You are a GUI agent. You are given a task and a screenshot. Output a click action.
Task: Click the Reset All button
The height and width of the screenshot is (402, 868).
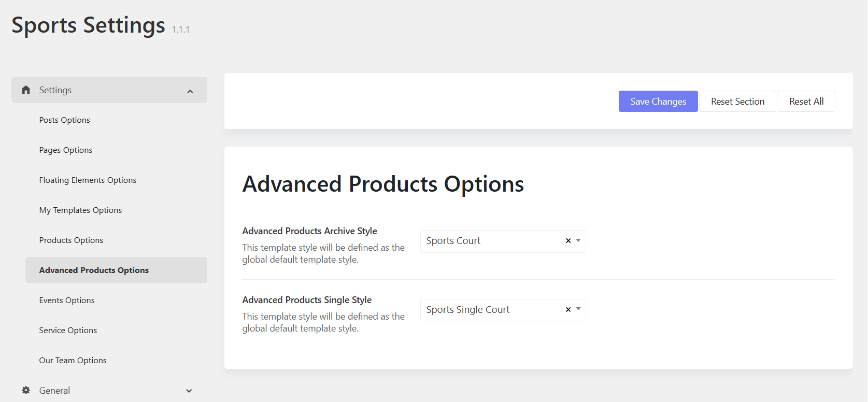click(806, 102)
